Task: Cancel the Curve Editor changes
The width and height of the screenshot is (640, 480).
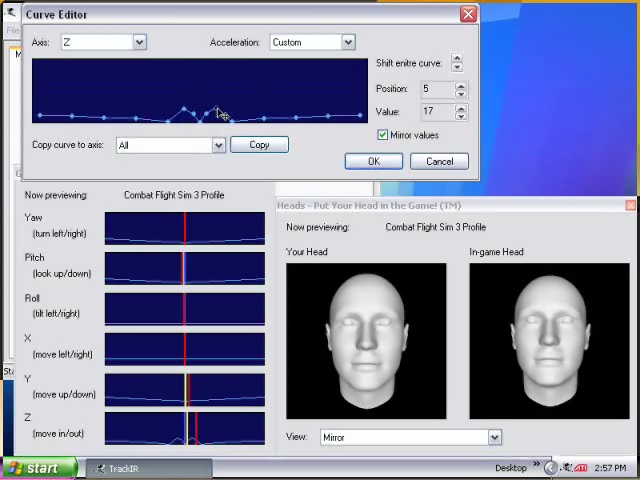Action: tap(439, 161)
